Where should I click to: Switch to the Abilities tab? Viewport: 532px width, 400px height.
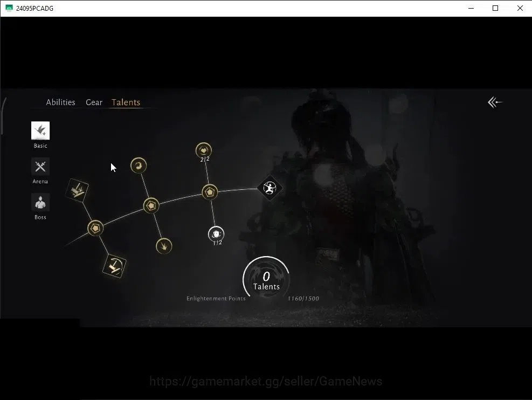coord(61,102)
